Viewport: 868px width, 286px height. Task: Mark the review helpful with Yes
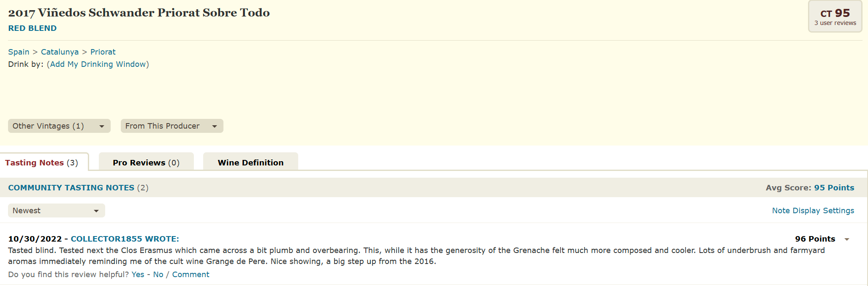tap(138, 275)
